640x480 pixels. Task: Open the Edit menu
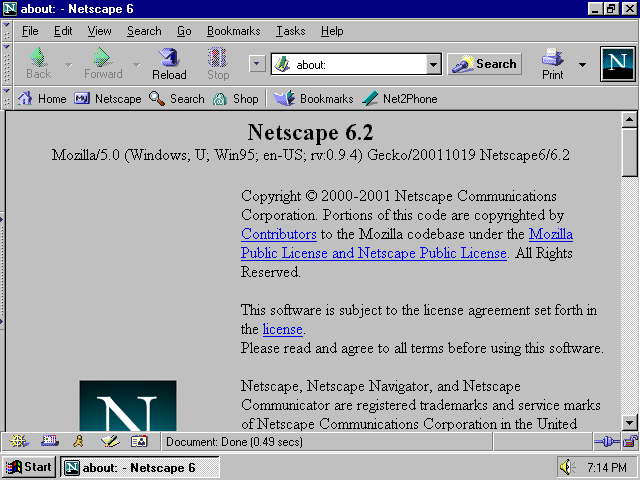pyautogui.click(x=63, y=31)
